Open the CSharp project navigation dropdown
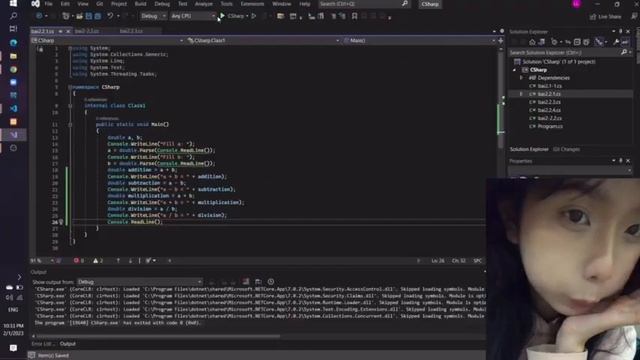The height and width of the screenshot is (360, 640). [x=107, y=40]
